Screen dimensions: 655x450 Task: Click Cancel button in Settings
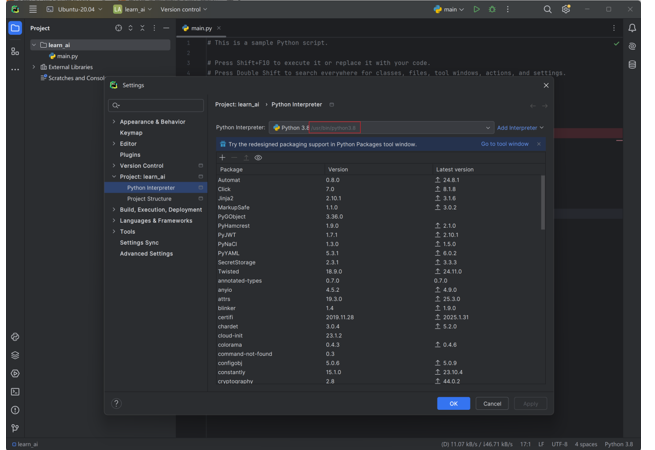coord(492,403)
